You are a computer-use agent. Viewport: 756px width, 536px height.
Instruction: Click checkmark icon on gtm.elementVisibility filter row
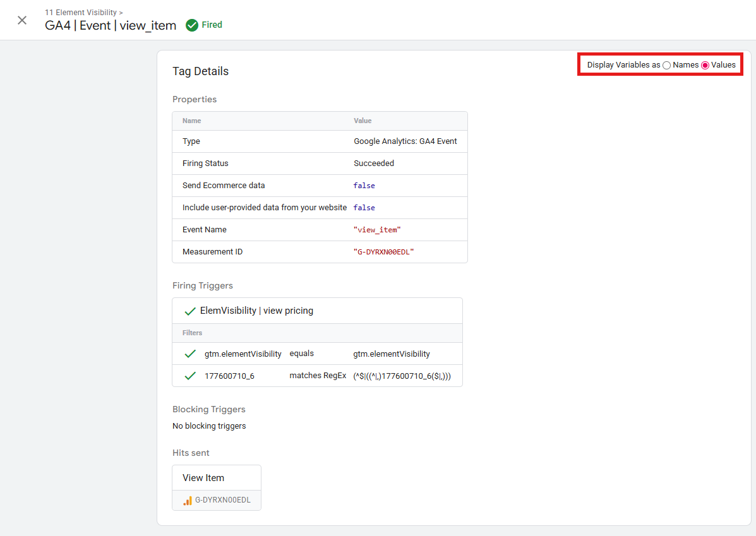pos(190,354)
